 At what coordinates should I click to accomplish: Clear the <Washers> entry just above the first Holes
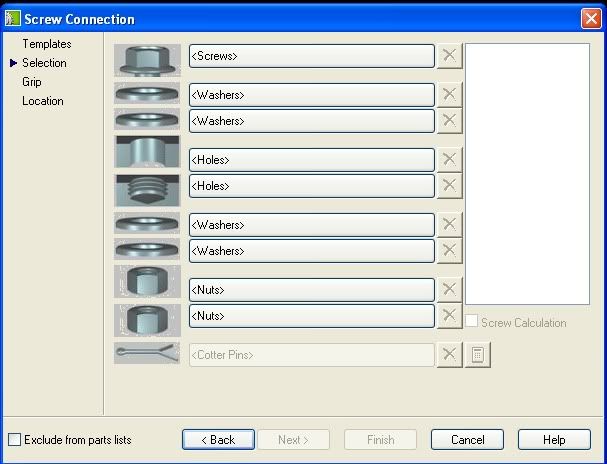[449, 121]
